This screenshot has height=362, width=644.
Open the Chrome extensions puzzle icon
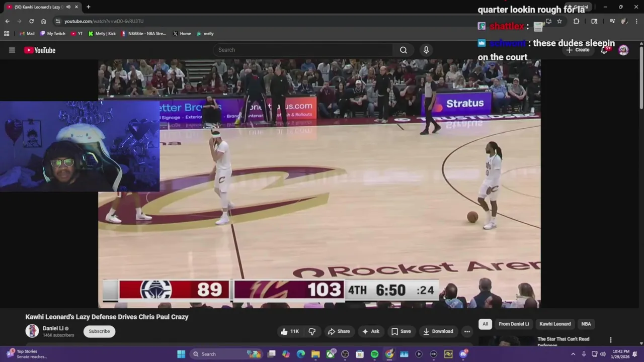tap(576, 21)
